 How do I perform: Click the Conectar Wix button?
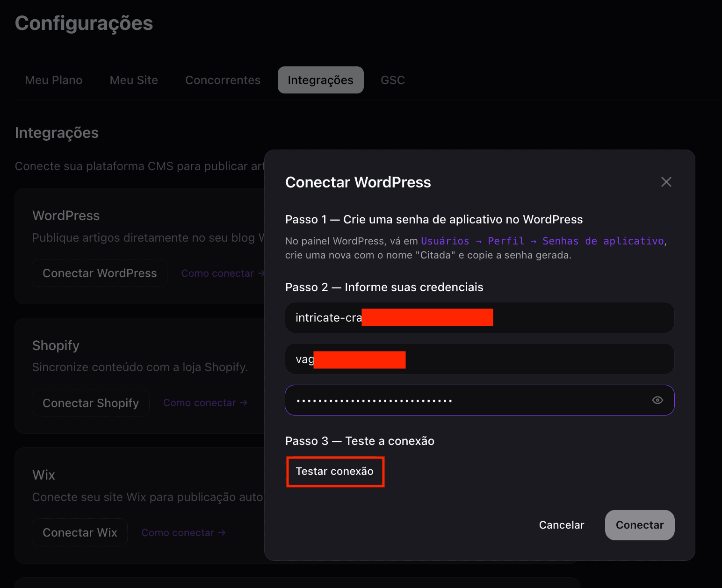click(80, 532)
